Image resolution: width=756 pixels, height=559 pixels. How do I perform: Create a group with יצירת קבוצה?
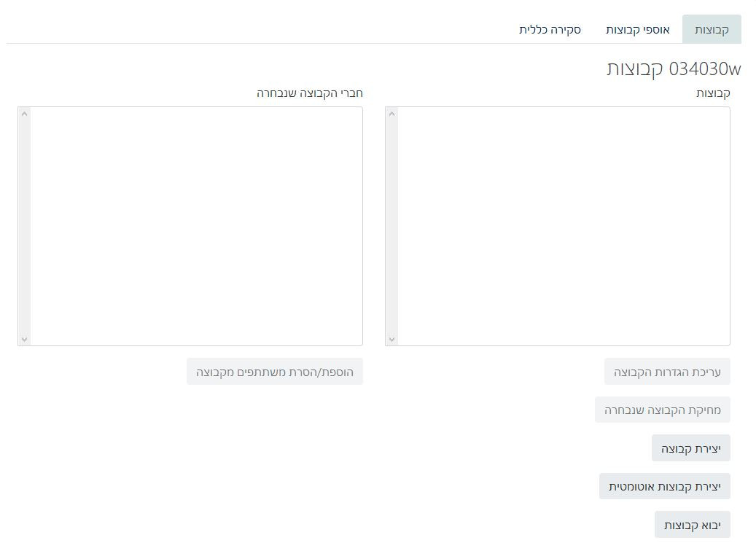690,448
